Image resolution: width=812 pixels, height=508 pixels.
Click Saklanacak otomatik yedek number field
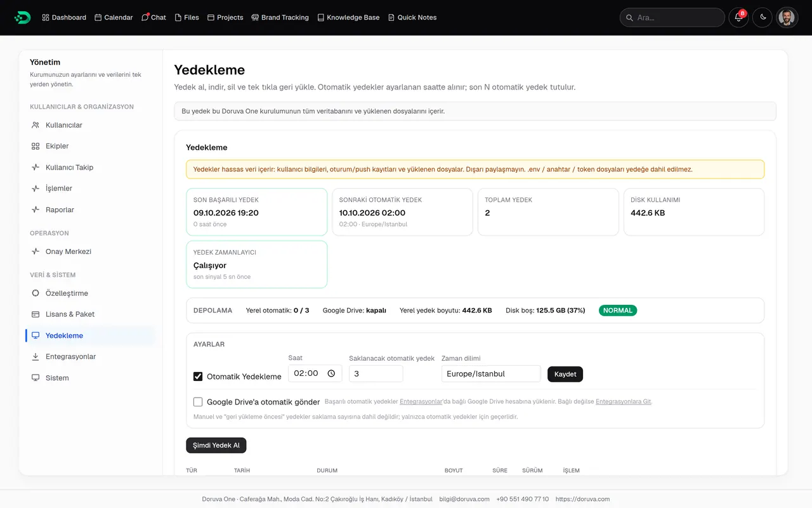(x=376, y=373)
